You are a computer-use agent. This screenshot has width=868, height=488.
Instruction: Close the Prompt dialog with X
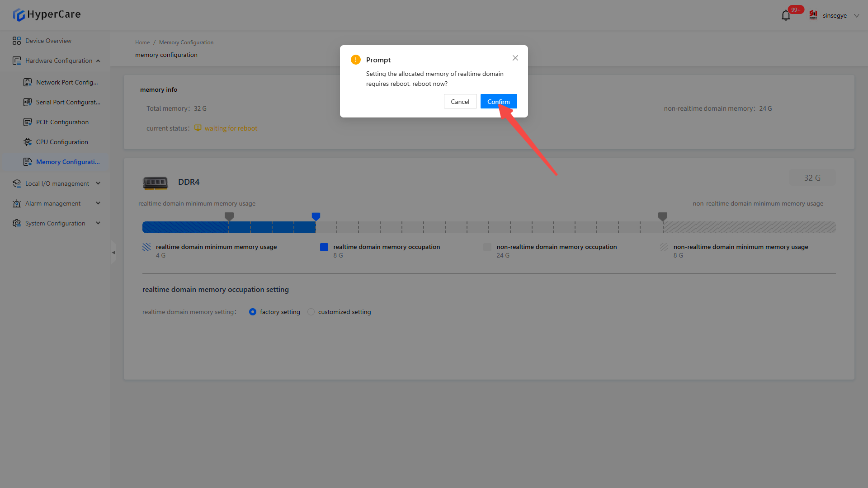coord(515,58)
